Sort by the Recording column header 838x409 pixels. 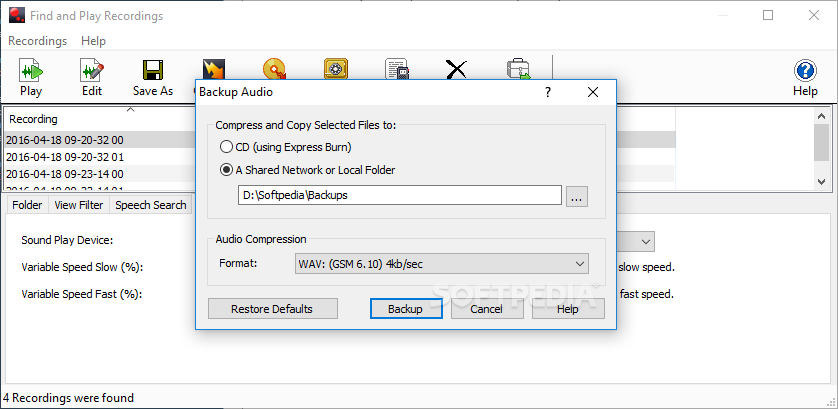33,119
